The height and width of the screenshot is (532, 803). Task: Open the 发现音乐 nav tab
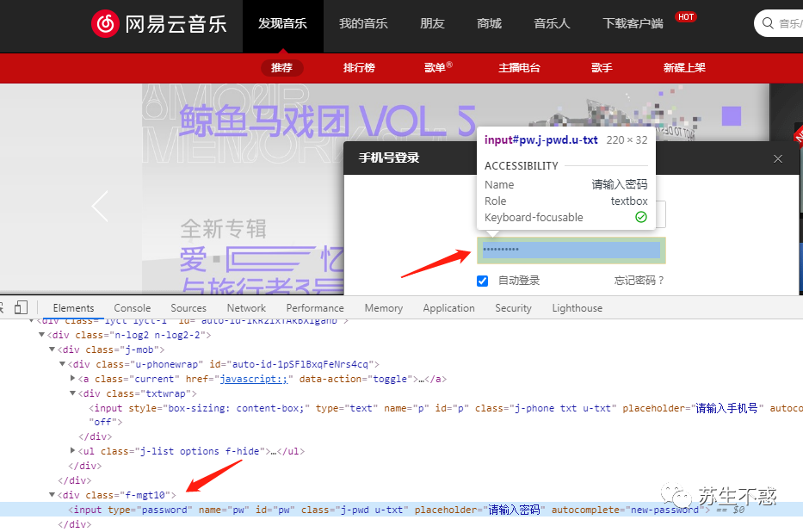tap(282, 23)
